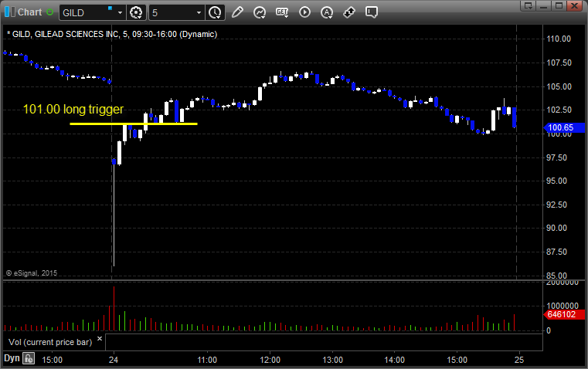The height and width of the screenshot is (369, 588).
Task: Expand the GILD symbol dropdown arrow
Action: coord(120,12)
